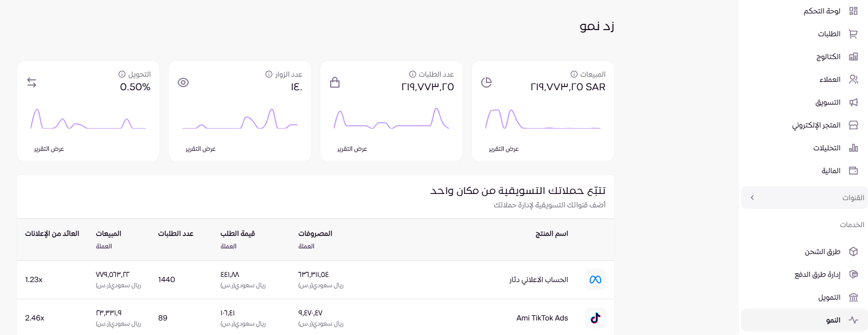Viewport: 868px width, 335px height.
Task: Click the Meta logo icon in campaigns table
Action: click(x=595, y=280)
